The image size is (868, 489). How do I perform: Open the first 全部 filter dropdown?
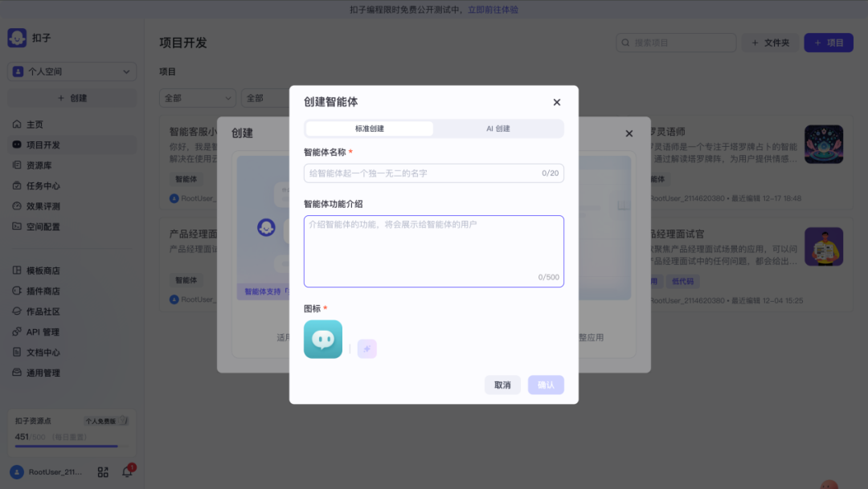point(197,98)
